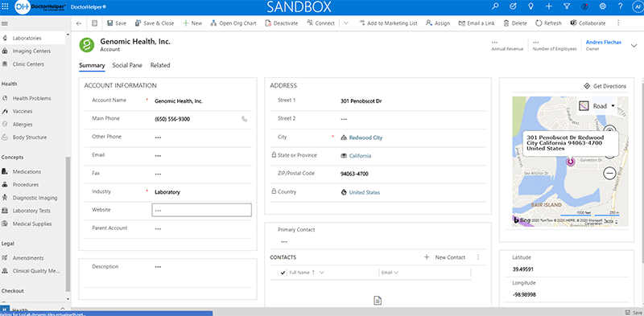Viewport: 644px width, 316px height.
Task: Click the search magnifier in header
Action: coord(495,6)
